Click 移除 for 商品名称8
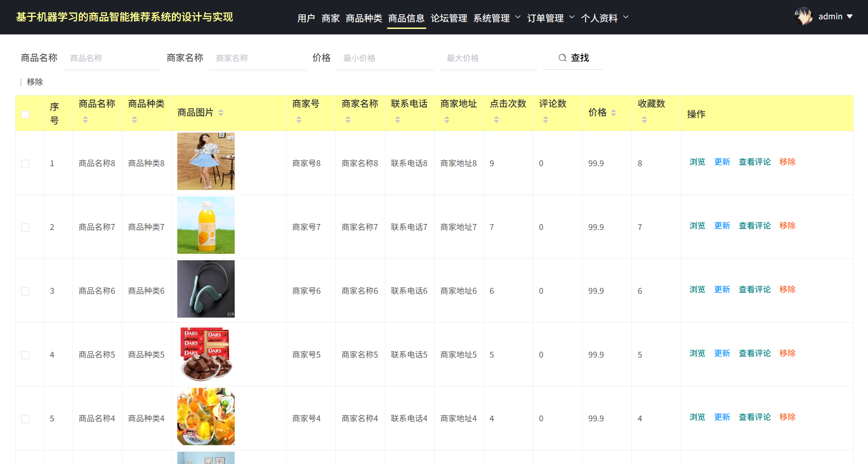This screenshot has height=464, width=868. (x=787, y=162)
